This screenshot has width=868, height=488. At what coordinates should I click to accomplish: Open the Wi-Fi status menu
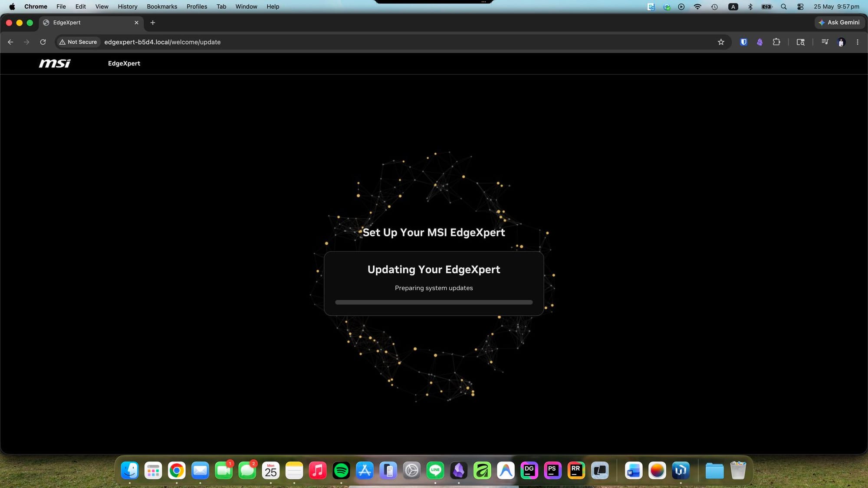(697, 7)
